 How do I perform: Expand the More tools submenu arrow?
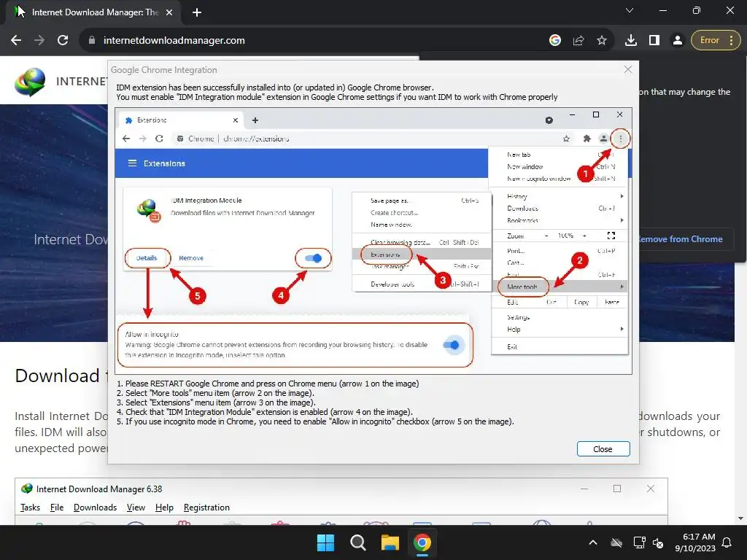click(622, 287)
